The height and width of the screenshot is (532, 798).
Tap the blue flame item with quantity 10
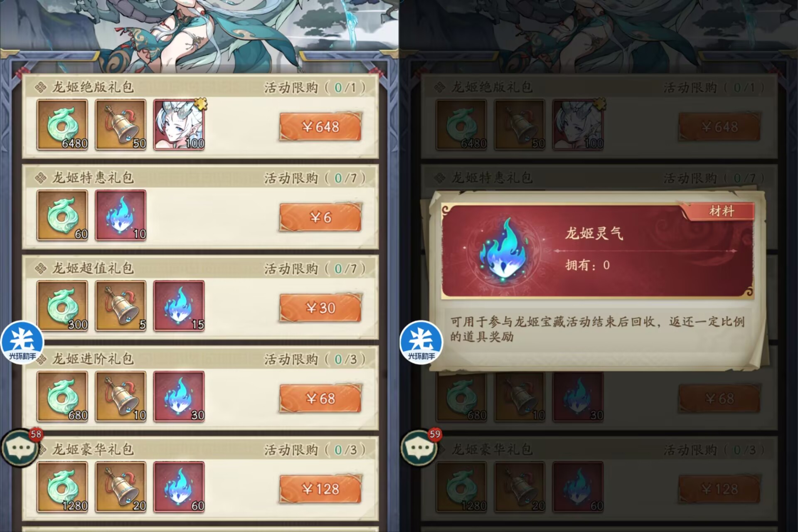coord(121,215)
